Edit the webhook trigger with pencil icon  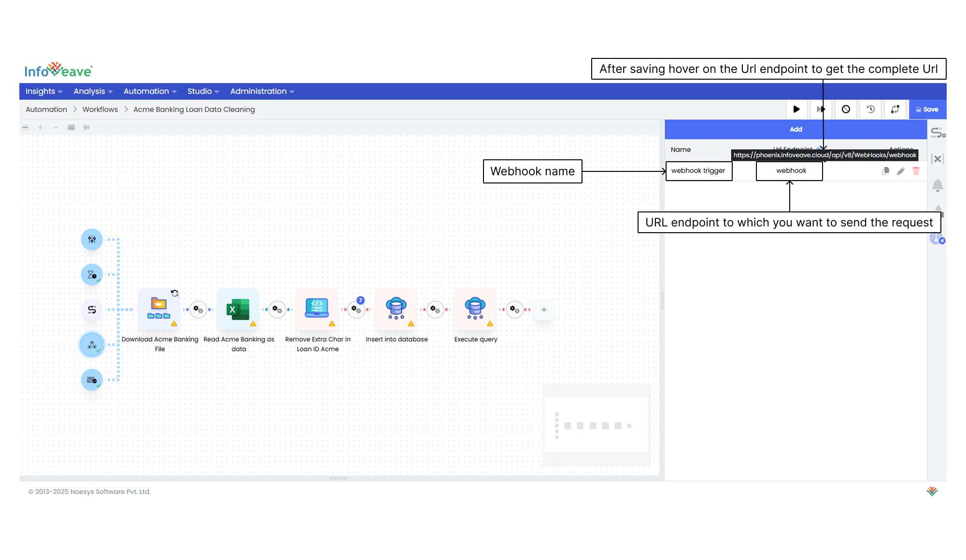[901, 171]
